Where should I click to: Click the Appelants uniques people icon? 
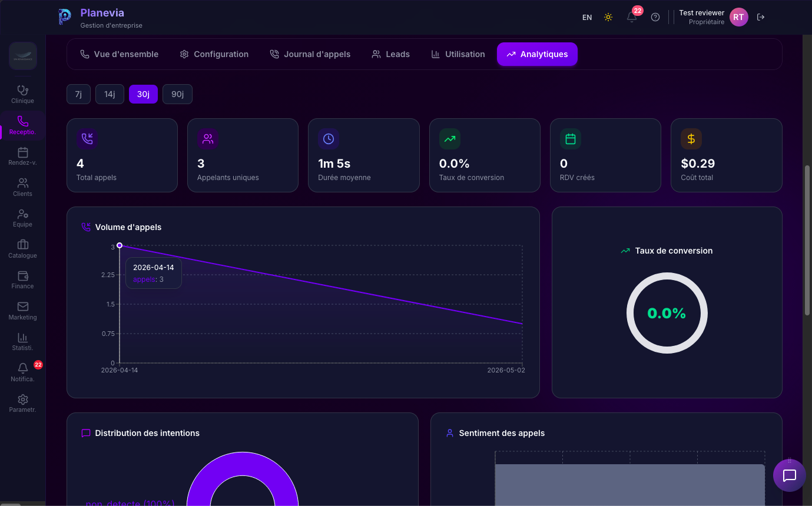(208, 139)
